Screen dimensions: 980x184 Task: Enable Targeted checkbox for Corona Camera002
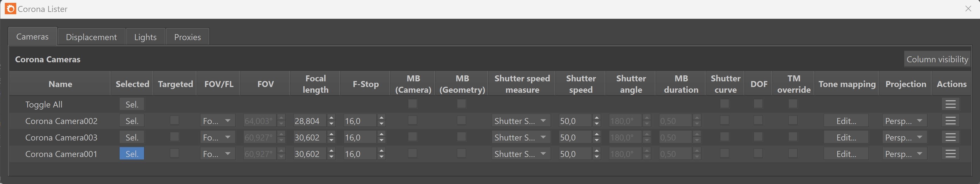[x=175, y=120]
